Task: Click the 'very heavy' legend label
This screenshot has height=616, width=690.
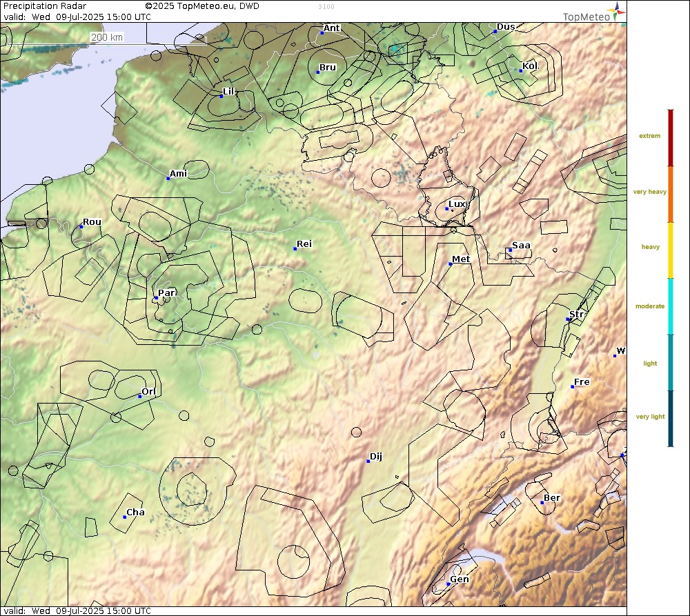Action: tap(649, 192)
